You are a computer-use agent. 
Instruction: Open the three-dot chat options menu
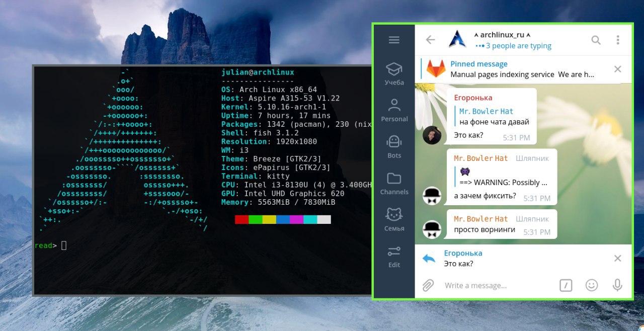(618, 40)
